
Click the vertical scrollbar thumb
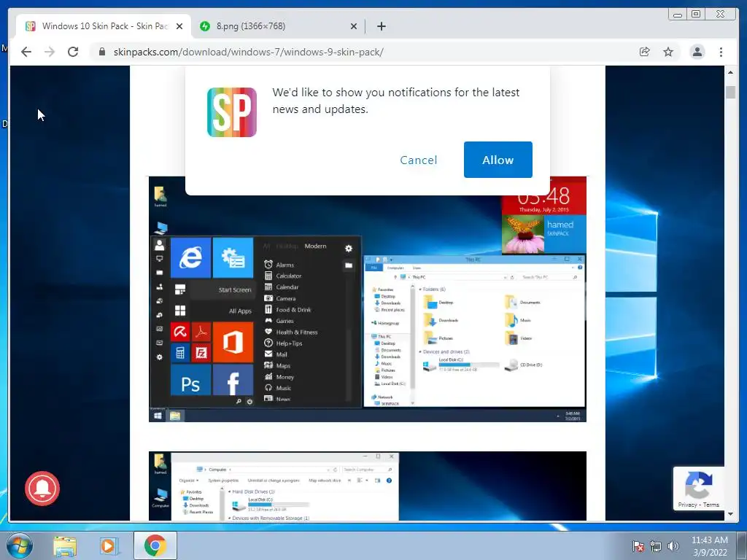(x=730, y=92)
